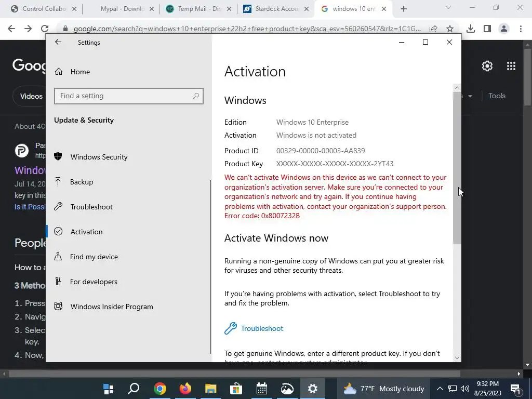The width and height of the screenshot is (532, 399).
Task: Click scroll up arrow of Activation page
Action: click(457, 87)
